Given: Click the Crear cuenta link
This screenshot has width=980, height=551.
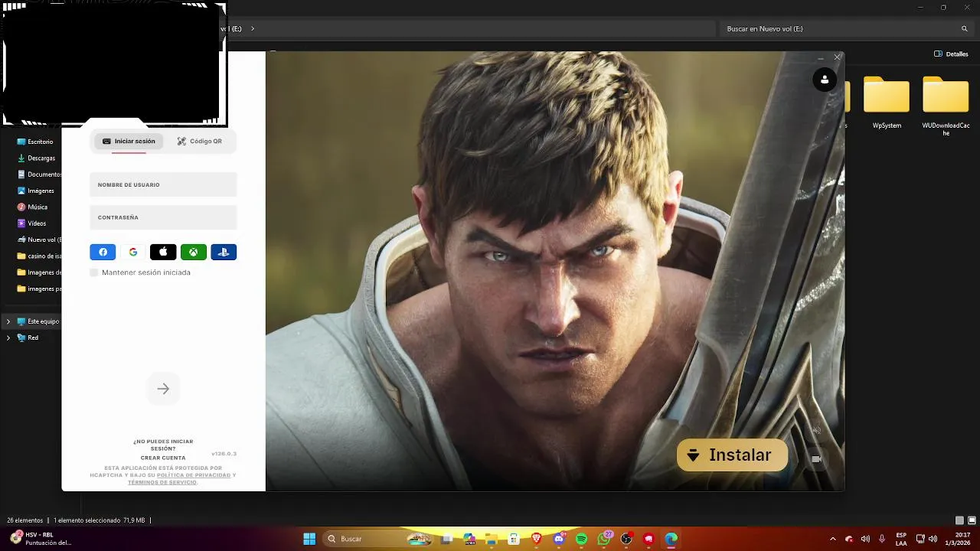Looking at the screenshot, I should (x=163, y=458).
